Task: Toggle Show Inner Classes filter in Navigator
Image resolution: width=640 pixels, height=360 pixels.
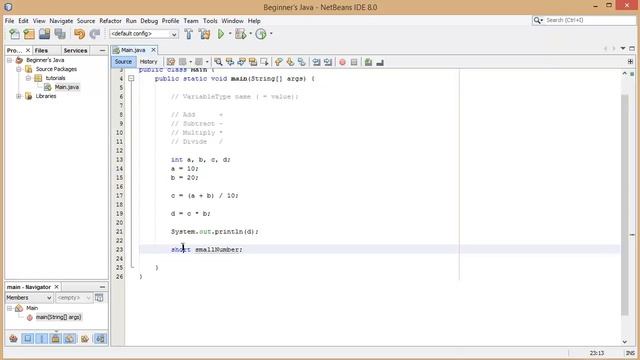Action: (70, 338)
